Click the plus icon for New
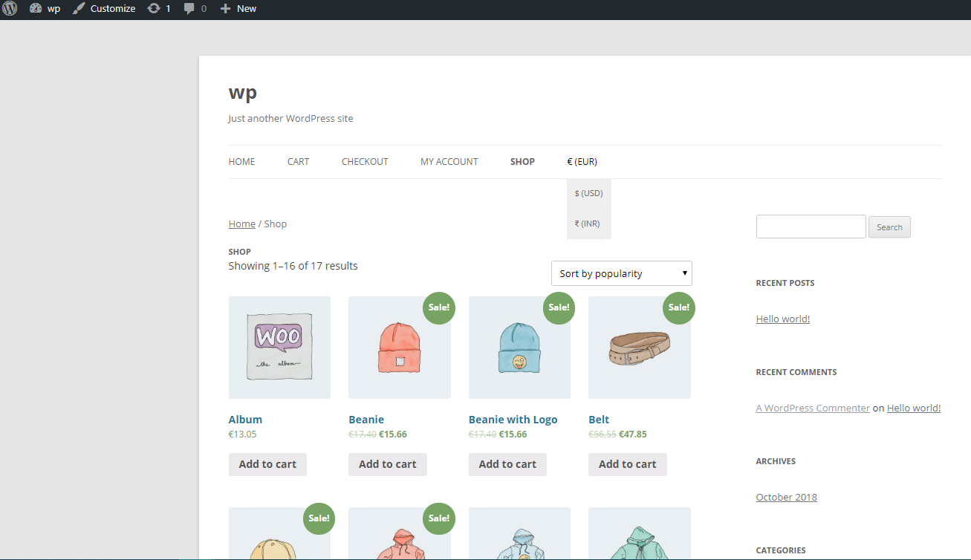This screenshot has width=971, height=560. pos(226,9)
